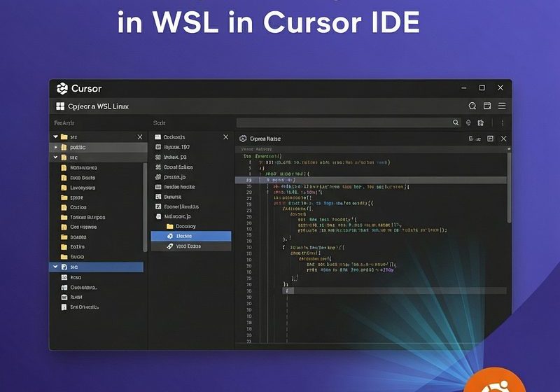Click the folder icon of Docoroy
This screenshot has height=392, width=560.
pyautogui.click(x=170, y=226)
